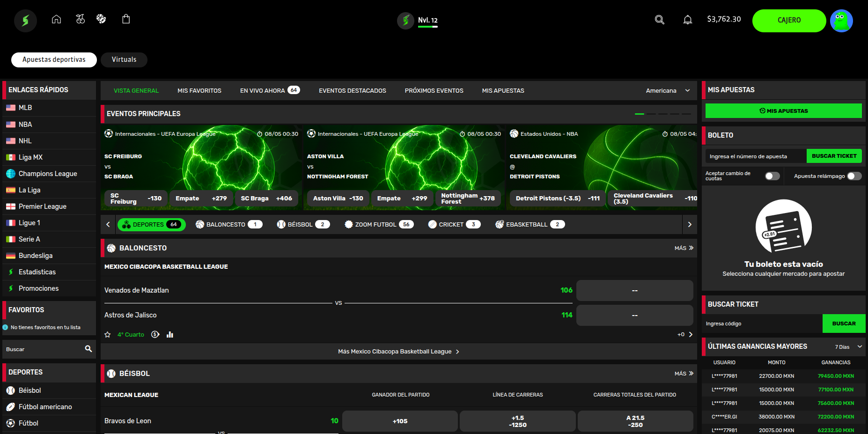Open Más Mexico Cibacopa Basketball League

pyautogui.click(x=399, y=352)
